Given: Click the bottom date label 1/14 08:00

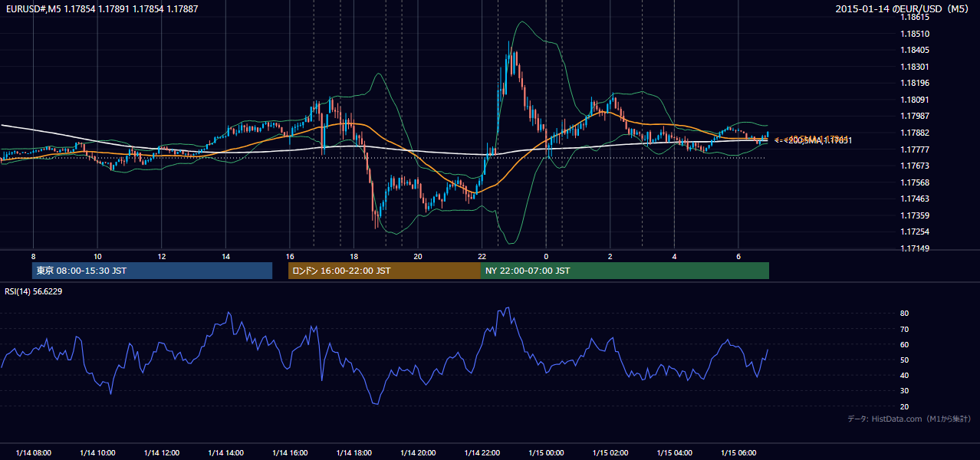Looking at the screenshot, I should pyautogui.click(x=34, y=453).
